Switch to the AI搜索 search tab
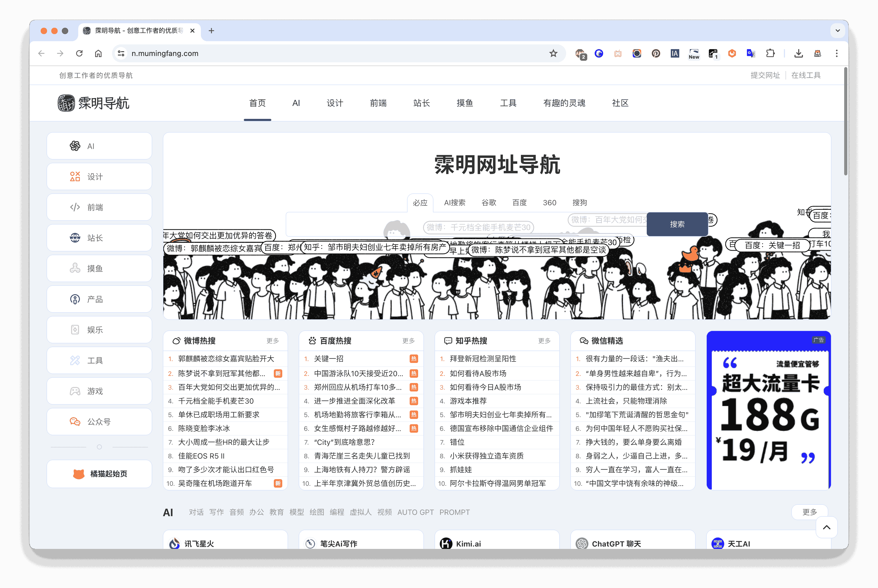This screenshot has width=878, height=588. click(x=455, y=203)
